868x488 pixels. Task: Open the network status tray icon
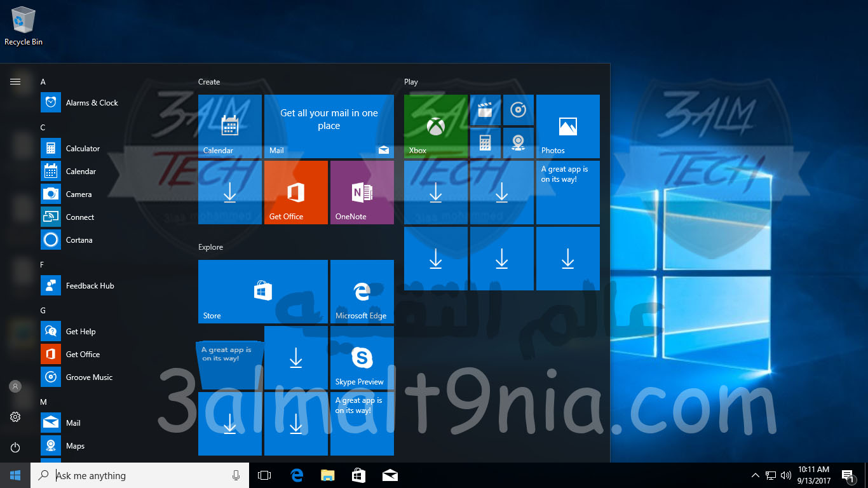click(770, 475)
